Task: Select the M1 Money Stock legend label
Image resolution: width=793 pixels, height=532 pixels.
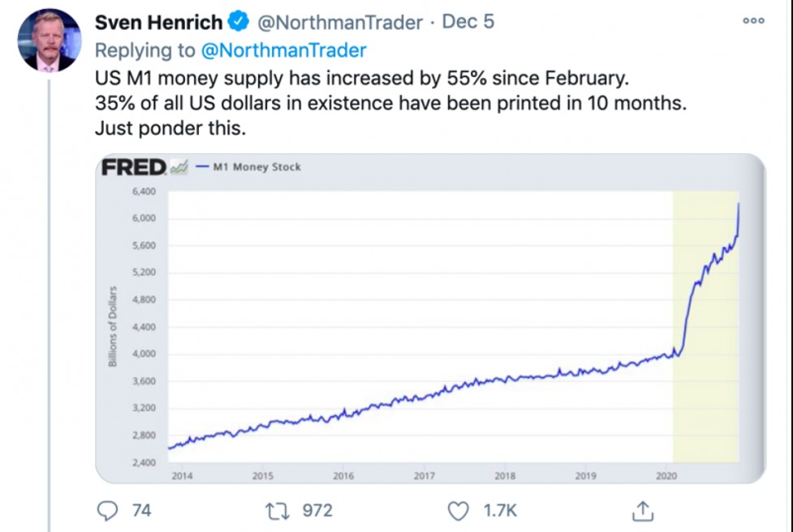Action: pos(256,167)
